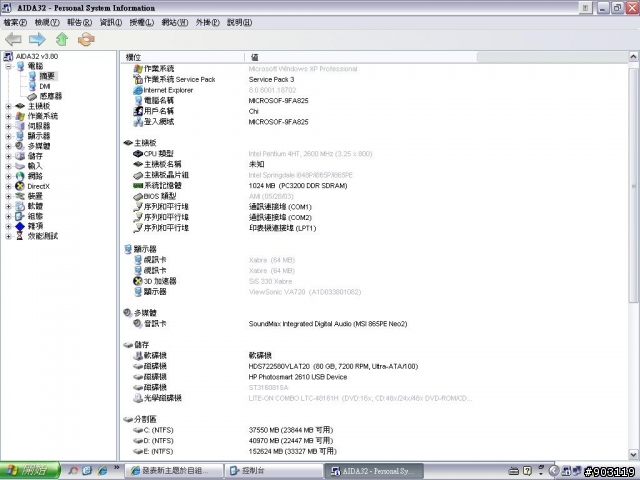Expand the 多媒體 tree node
The image size is (640, 480).
click(8, 146)
